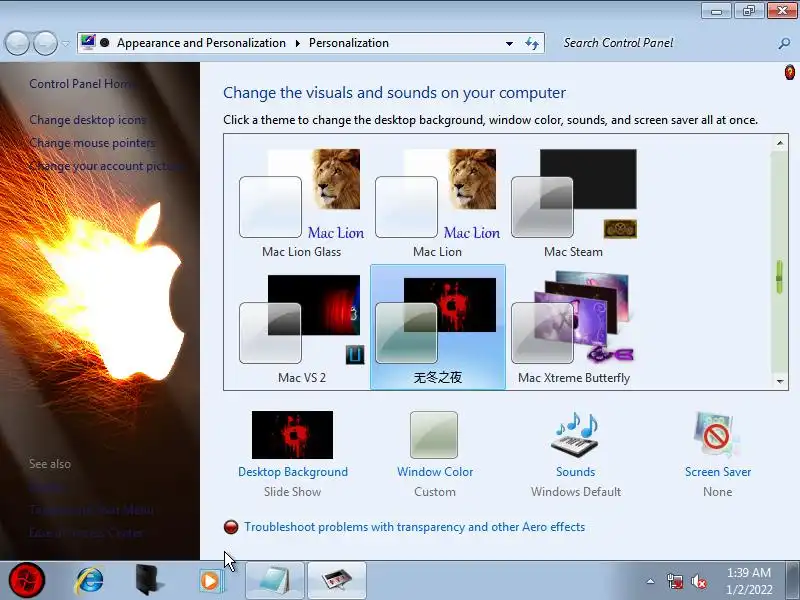Open the help icon at top right
This screenshot has height=600, width=800.
[x=789, y=72]
